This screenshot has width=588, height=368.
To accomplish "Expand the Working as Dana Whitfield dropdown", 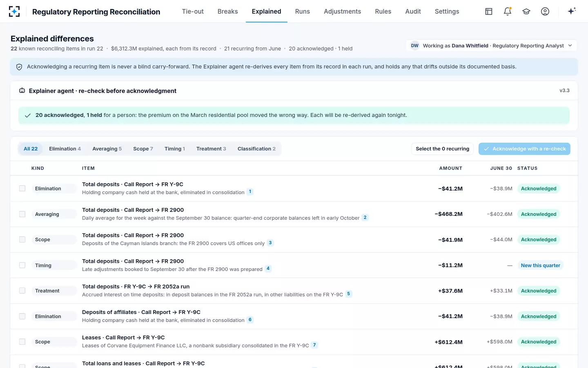I will [x=492, y=46].
